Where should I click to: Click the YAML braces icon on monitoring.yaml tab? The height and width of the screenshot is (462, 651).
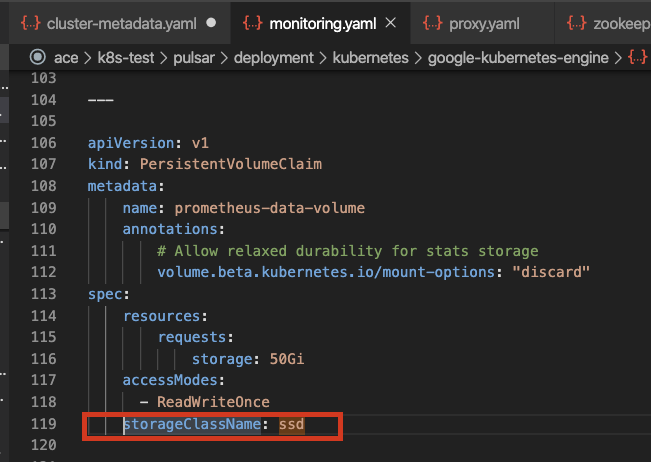tap(253, 23)
